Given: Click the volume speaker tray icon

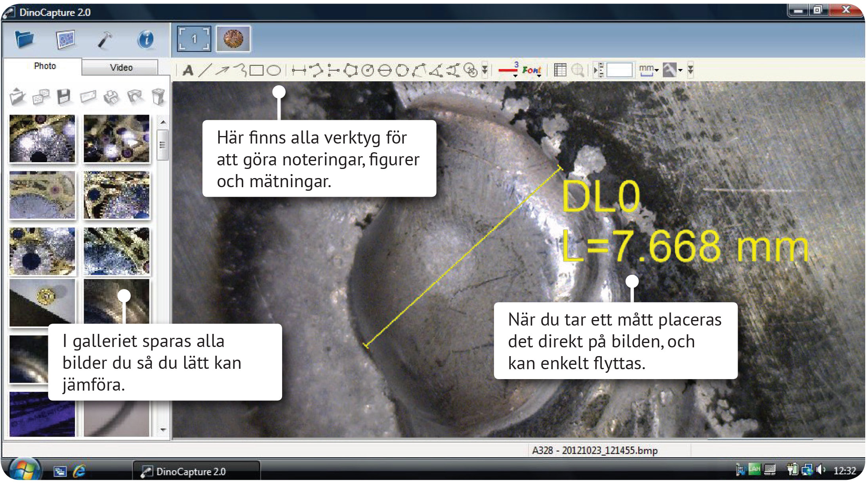Looking at the screenshot, I should click(821, 470).
